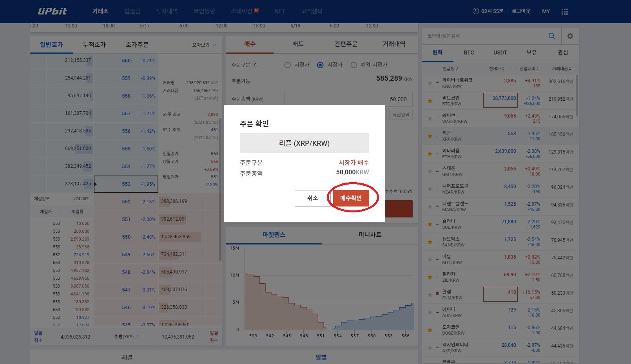This screenshot has height=364, width=631.
Task: Open the 고객센터 menu
Action: pyautogui.click(x=312, y=11)
